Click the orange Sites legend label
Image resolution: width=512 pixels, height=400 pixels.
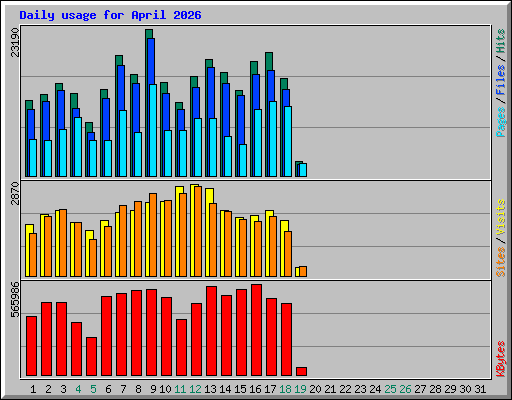(x=500, y=262)
